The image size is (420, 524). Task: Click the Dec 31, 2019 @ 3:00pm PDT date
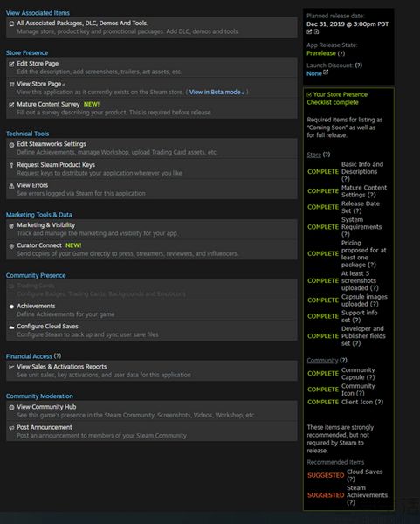(348, 24)
